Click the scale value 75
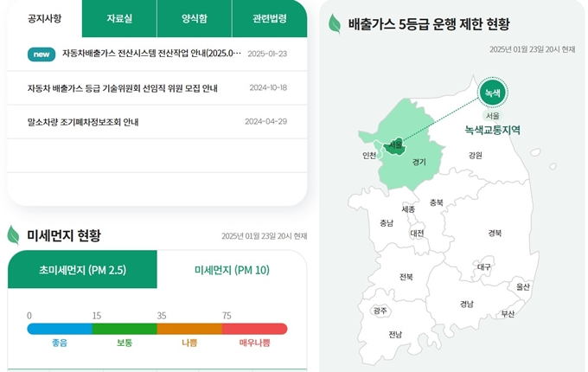Screen dimensions: 588x372 227,316
